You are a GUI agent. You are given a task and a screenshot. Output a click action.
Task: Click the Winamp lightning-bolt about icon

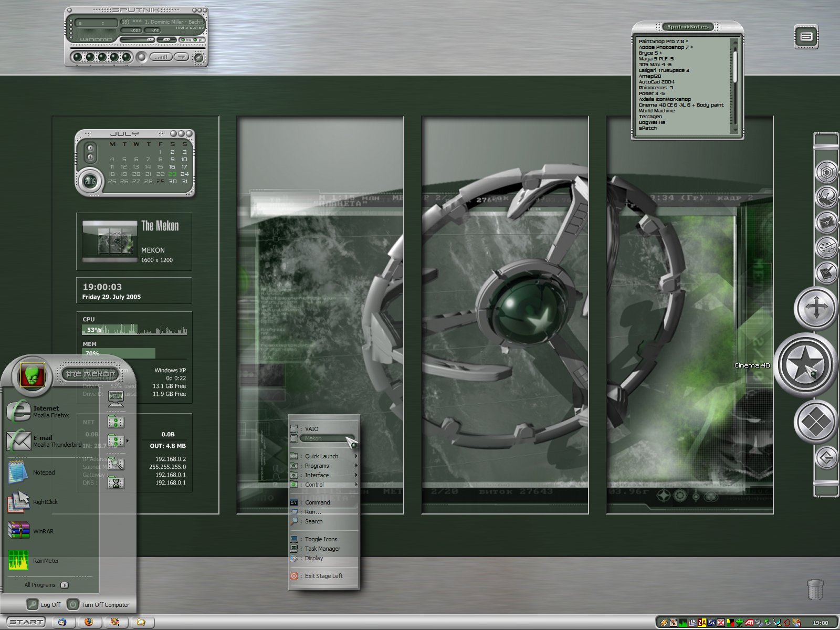point(199,58)
